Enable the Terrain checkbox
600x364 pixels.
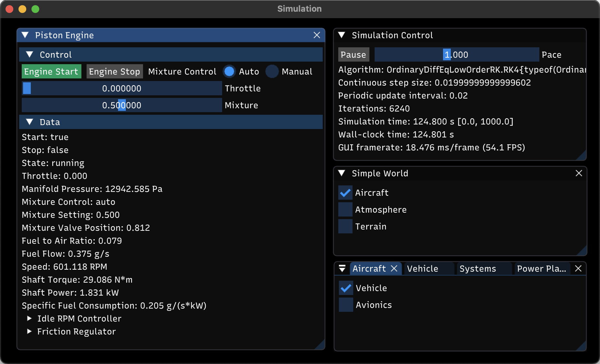[345, 227]
